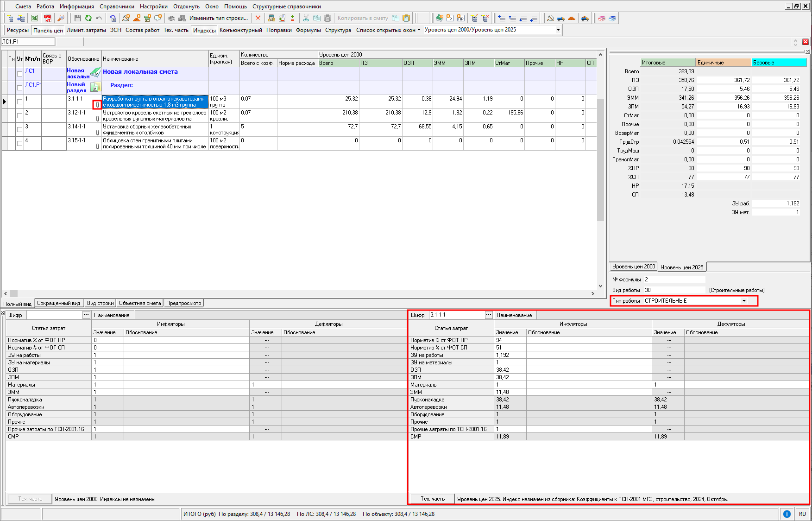Click the Изменить тип строки button
812x521 pixels.
click(218, 18)
